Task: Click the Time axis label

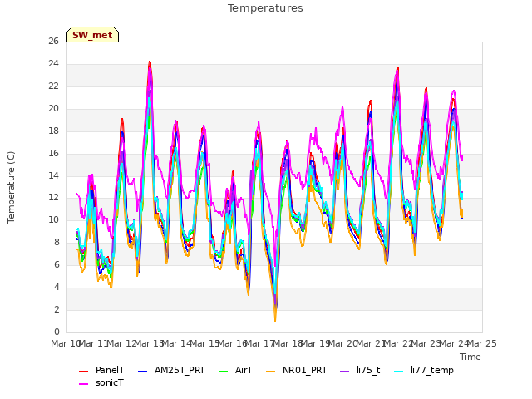Action: (x=470, y=357)
